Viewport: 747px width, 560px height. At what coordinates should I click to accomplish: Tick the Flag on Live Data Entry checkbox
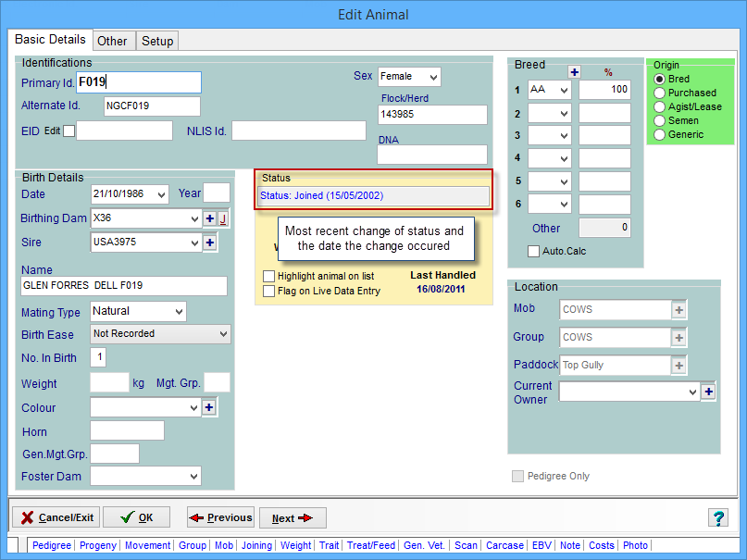269,291
